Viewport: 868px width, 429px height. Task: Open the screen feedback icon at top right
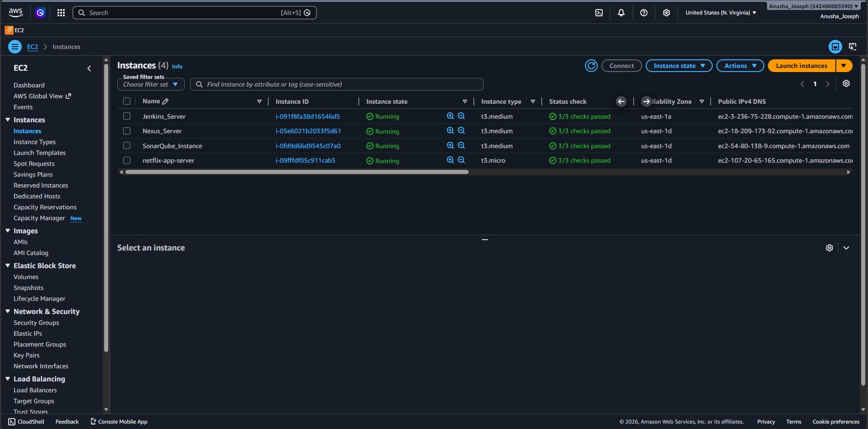(853, 47)
